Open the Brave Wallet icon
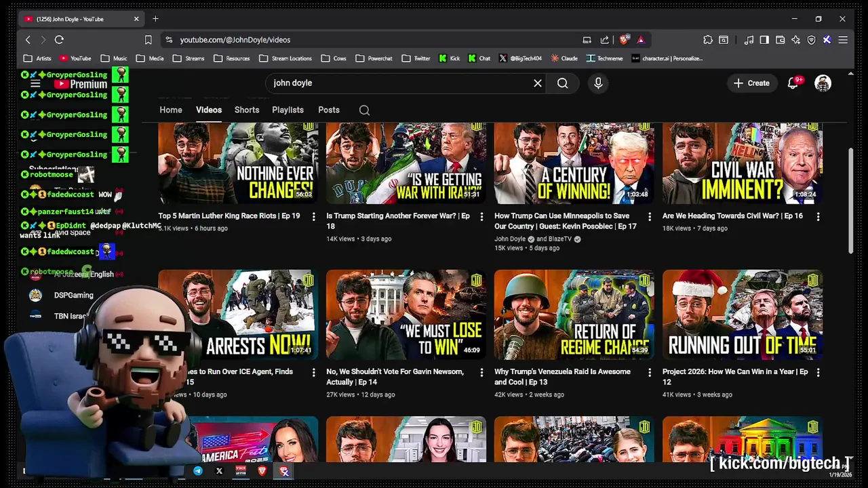Image resolution: width=868 pixels, height=488 pixels. pyautogui.click(x=780, y=40)
